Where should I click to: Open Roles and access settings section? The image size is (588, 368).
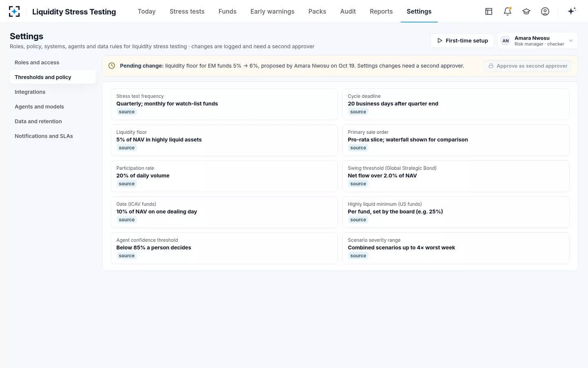click(x=53, y=63)
